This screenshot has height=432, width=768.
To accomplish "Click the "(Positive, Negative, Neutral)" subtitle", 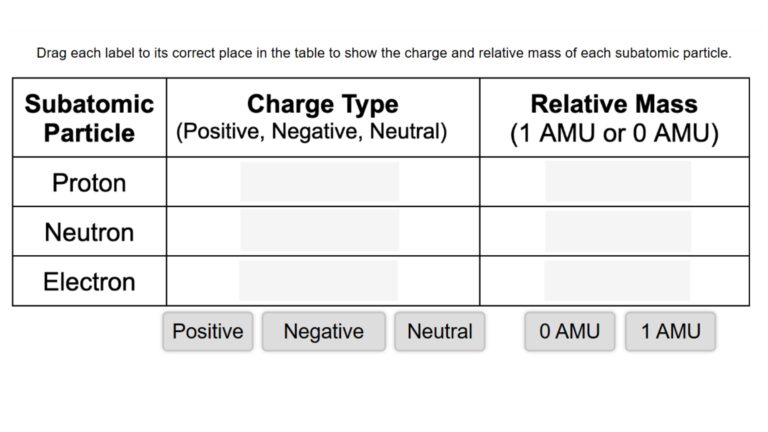I will tap(311, 132).
